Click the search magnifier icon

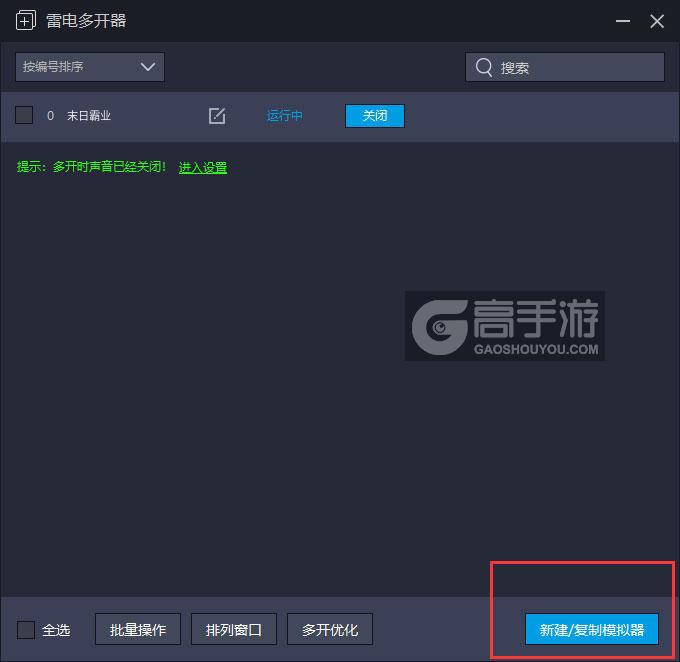(484, 67)
